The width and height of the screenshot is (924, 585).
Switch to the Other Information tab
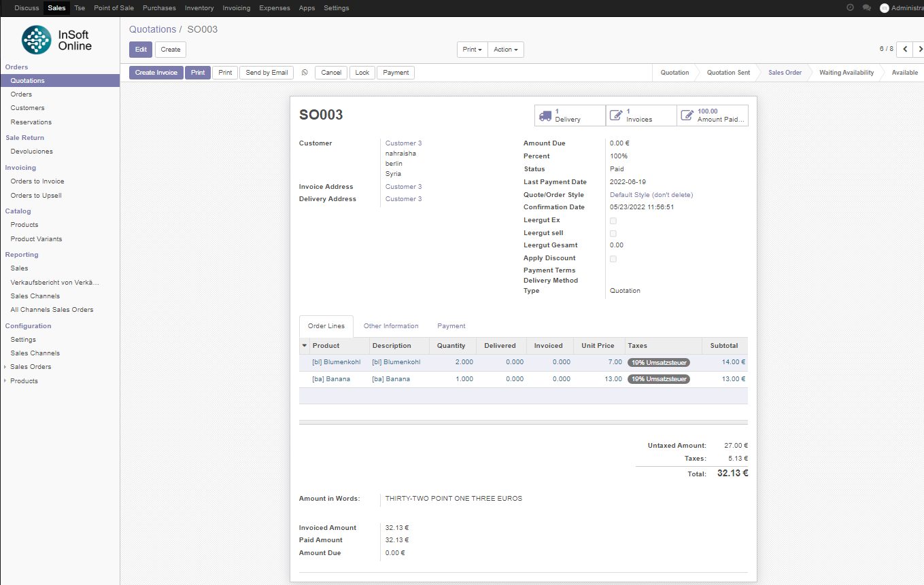point(391,326)
